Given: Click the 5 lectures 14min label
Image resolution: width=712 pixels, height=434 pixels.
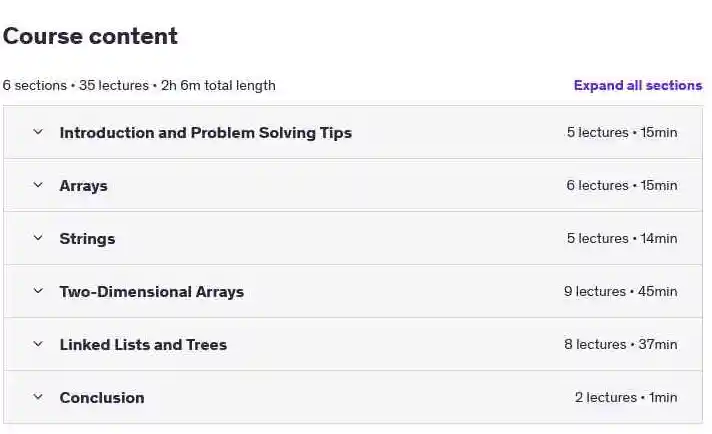Looking at the screenshot, I should tap(622, 238).
